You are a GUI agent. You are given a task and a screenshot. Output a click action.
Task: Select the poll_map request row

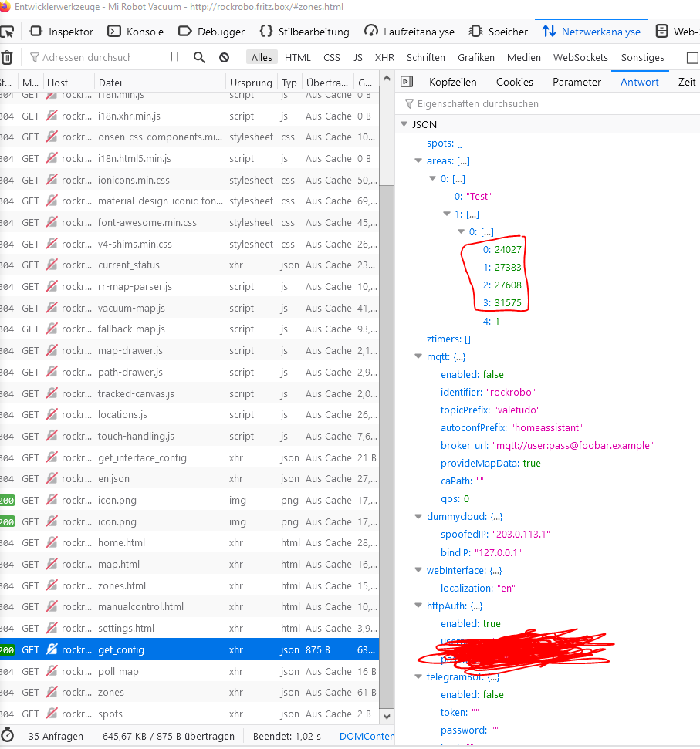pos(189,671)
